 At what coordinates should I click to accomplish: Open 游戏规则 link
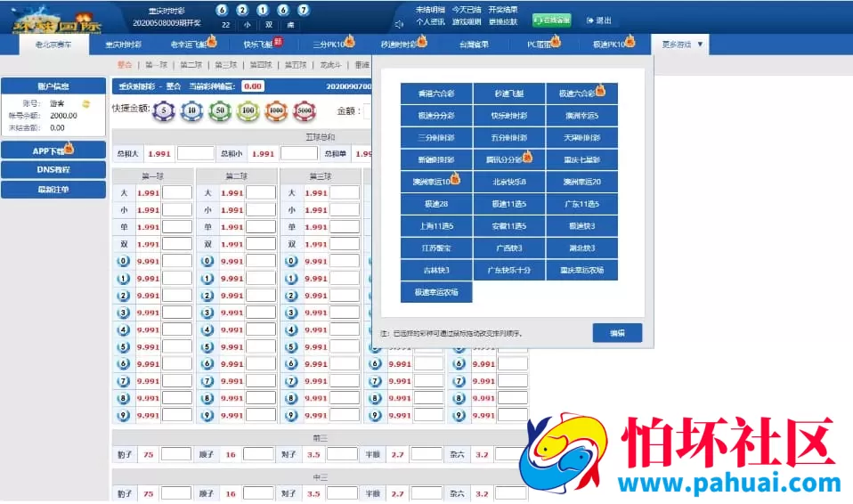[467, 21]
